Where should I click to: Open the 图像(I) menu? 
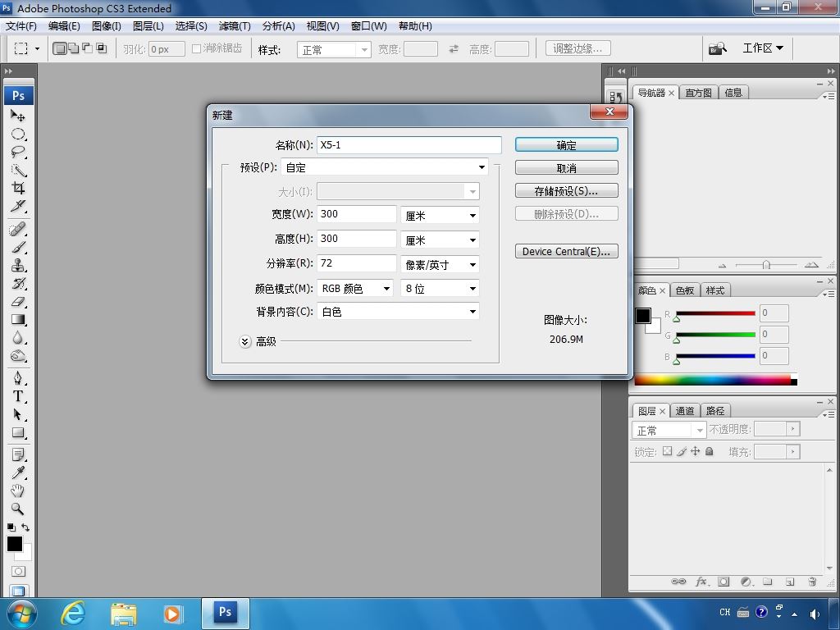[107, 25]
